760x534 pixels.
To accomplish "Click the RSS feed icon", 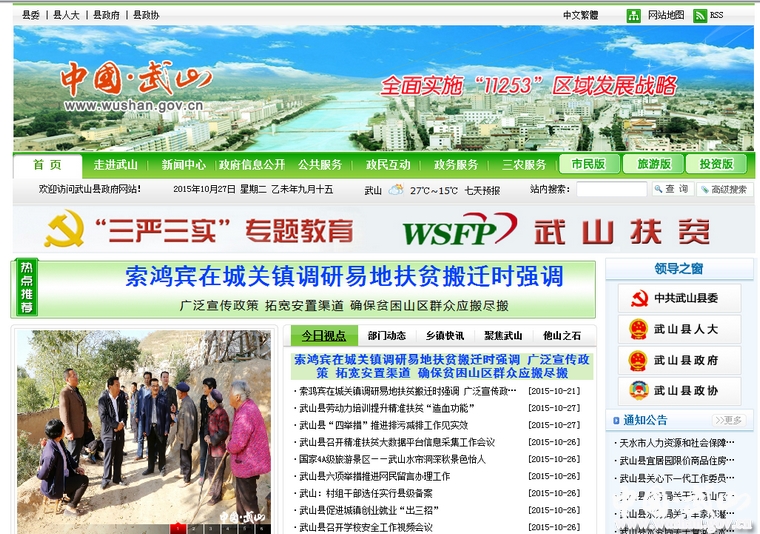I will click(700, 16).
